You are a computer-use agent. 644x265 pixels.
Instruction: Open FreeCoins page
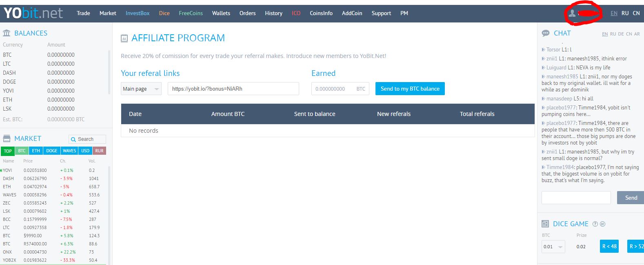[x=191, y=13]
